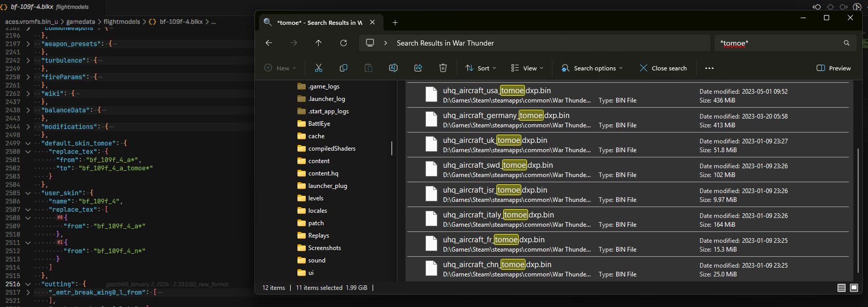Select uhq_aircraft_uk_tomoe.dxp.bin file

point(628,145)
